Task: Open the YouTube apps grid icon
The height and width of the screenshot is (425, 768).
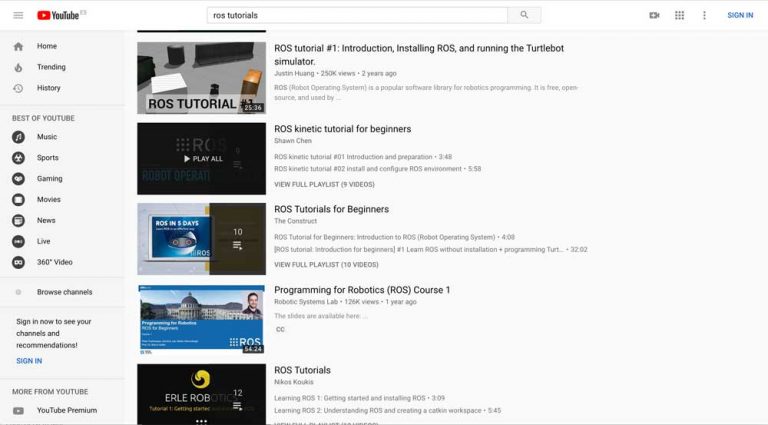Action: tap(679, 16)
